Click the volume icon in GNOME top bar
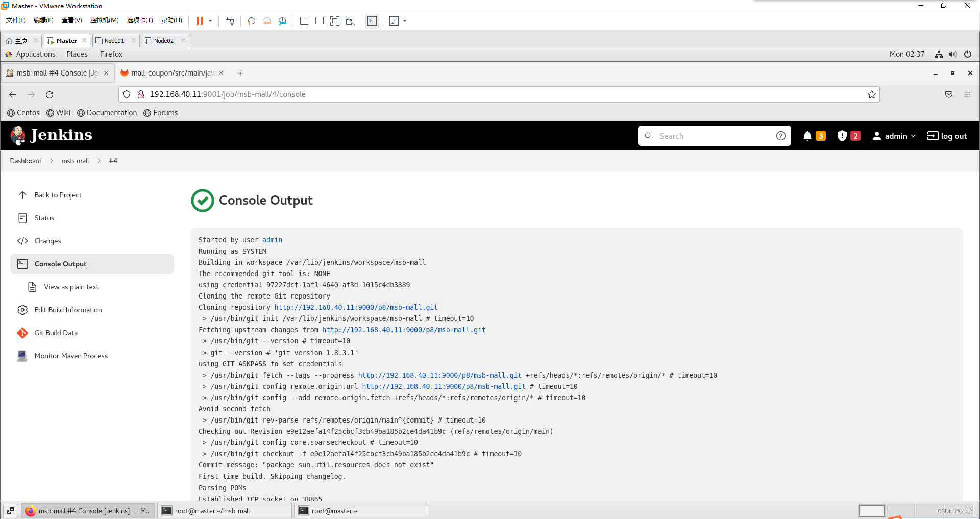 953,54
